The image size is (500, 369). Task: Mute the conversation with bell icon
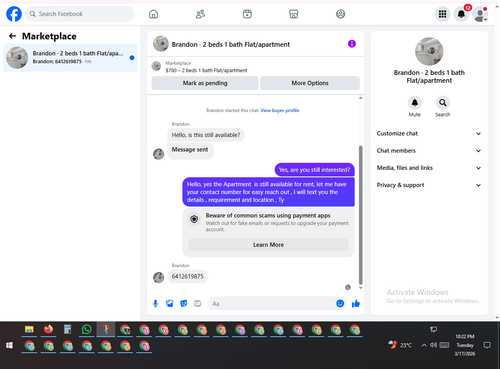[x=415, y=103]
